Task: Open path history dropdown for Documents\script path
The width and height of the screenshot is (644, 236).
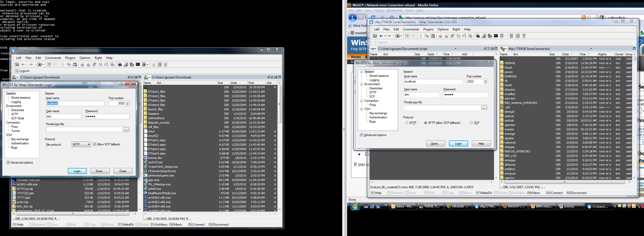Action: (456, 49)
